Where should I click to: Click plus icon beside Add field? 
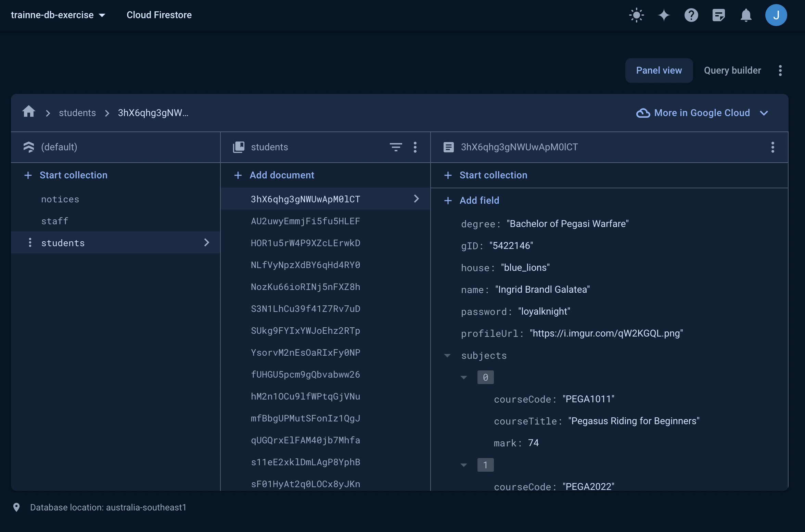pyautogui.click(x=448, y=201)
